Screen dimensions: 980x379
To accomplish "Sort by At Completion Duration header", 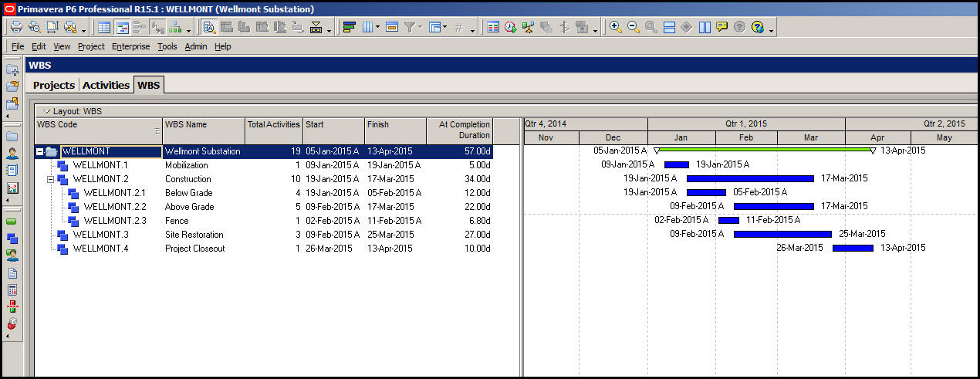I will [459, 130].
